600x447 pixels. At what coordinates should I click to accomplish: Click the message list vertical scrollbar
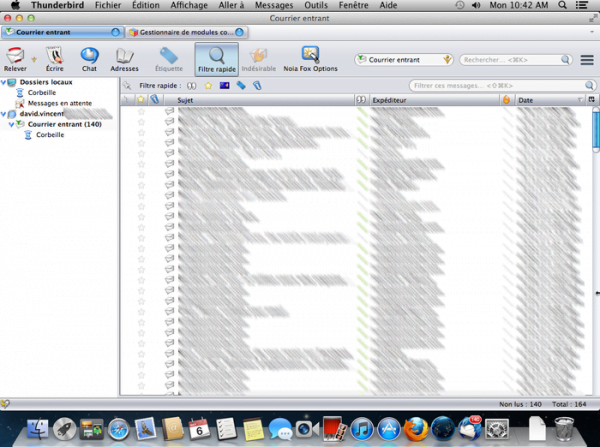(594, 250)
